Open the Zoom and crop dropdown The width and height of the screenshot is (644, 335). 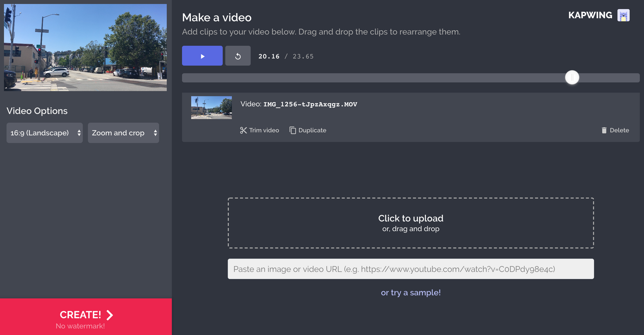pyautogui.click(x=123, y=133)
